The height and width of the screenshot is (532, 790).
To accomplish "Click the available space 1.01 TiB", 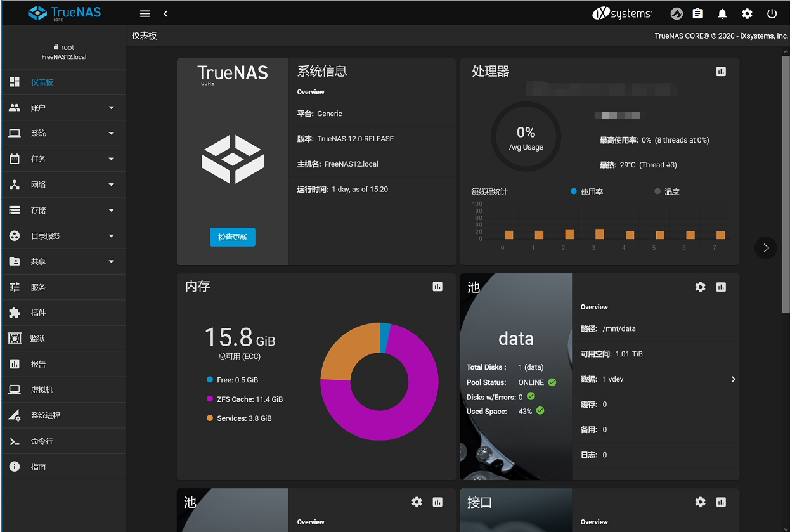I will tap(629, 354).
